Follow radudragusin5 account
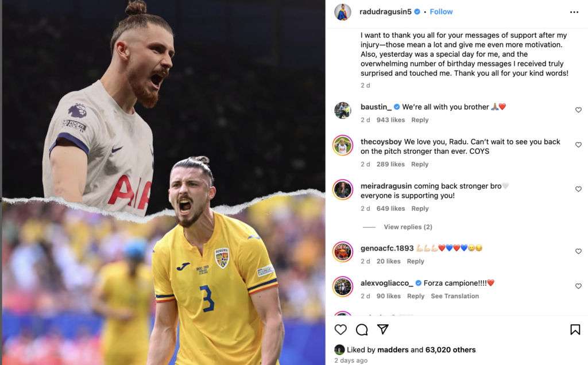 [441, 11]
